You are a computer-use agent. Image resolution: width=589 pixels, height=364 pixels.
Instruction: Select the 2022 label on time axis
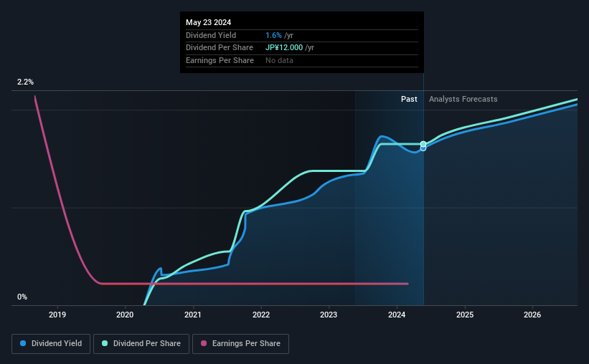click(261, 315)
